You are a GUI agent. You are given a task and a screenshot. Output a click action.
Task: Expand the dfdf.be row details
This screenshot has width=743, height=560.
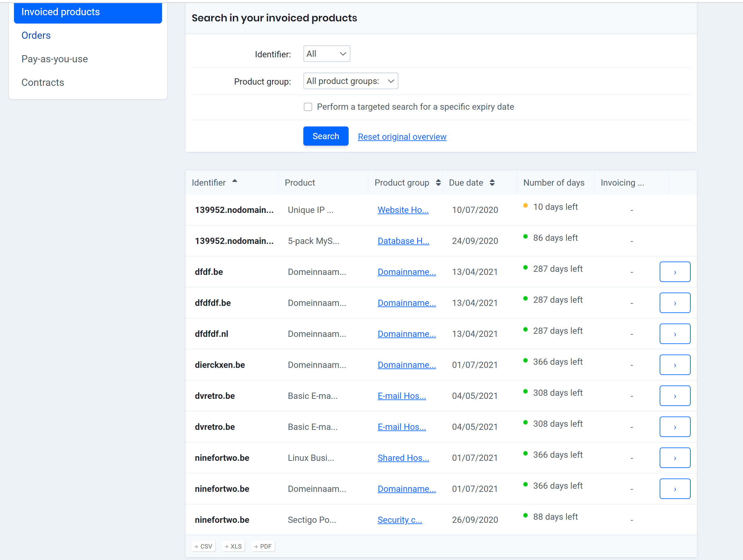pos(675,272)
